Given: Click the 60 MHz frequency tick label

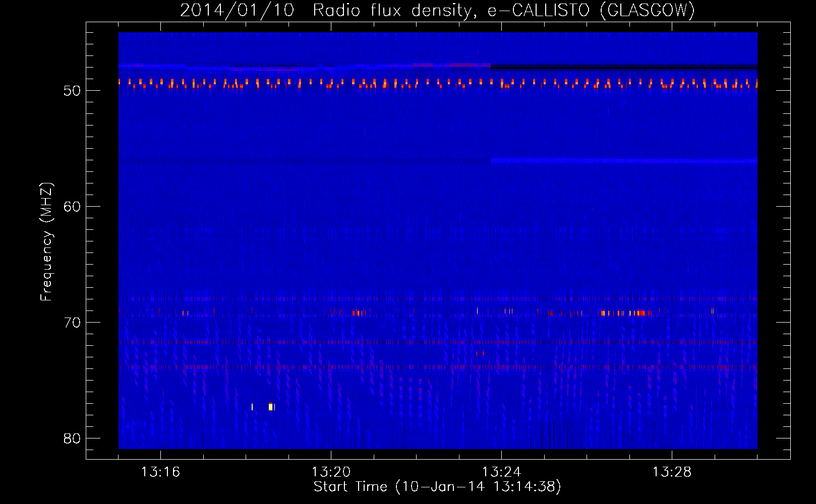Looking at the screenshot, I should coord(72,207).
